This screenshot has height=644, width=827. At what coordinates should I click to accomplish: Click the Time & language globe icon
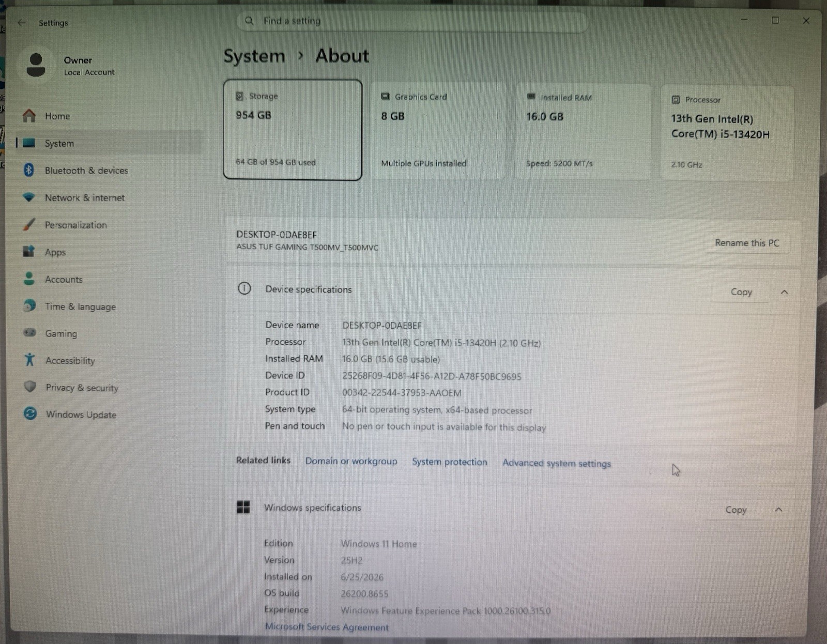pyautogui.click(x=30, y=305)
